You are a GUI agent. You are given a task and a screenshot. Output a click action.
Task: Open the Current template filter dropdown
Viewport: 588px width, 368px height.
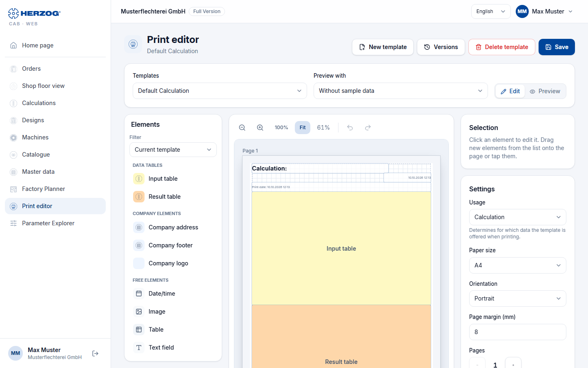point(173,150)
